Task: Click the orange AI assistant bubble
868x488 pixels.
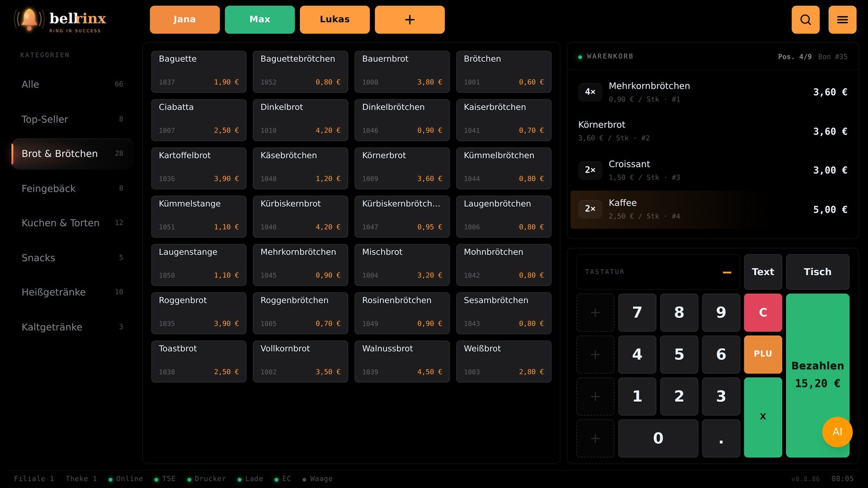Action: coord(837,432)
